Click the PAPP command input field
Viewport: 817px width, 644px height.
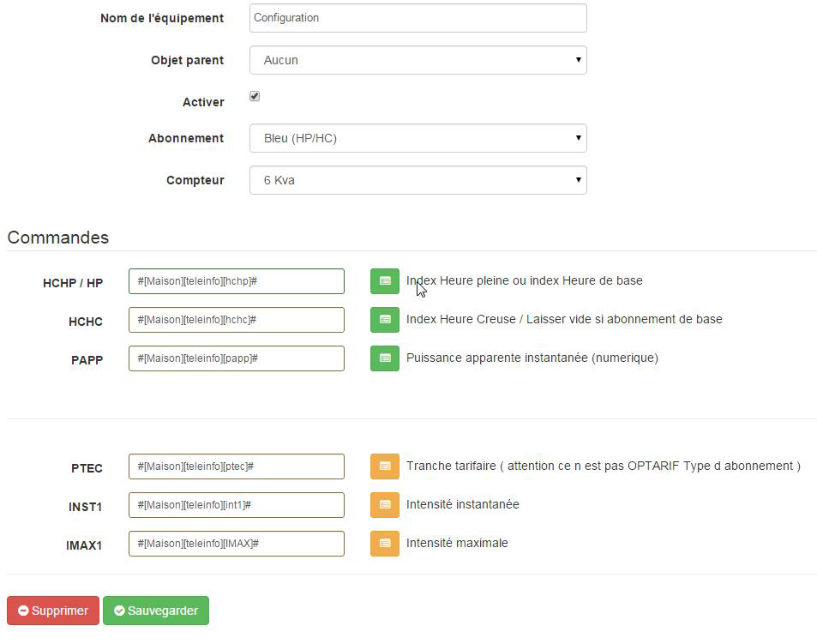[236, 358]
